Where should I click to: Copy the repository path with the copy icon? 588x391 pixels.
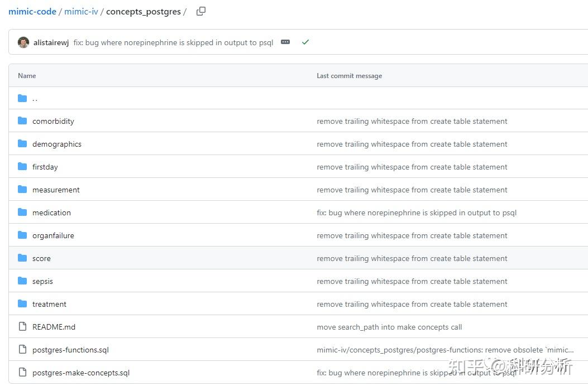pyautogui.click(x=201, y=11)
